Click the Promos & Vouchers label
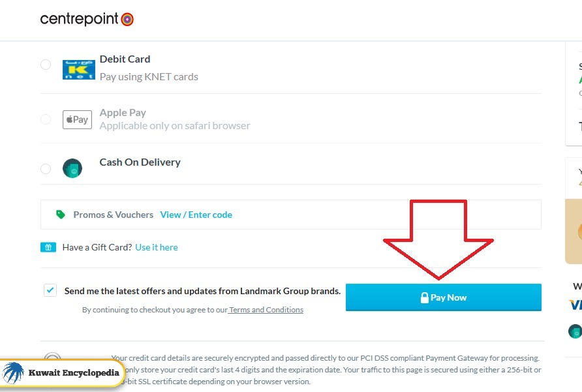582x392 pixels. point(113,215)
